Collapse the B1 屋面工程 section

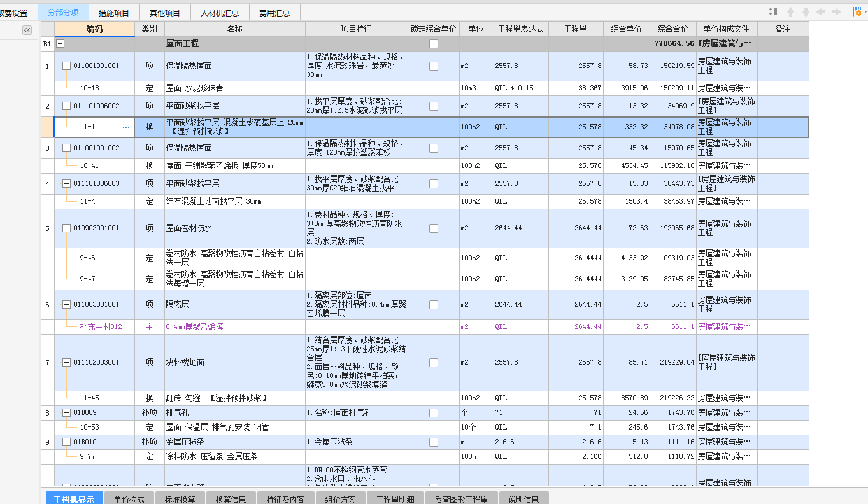tap(60, 44)
